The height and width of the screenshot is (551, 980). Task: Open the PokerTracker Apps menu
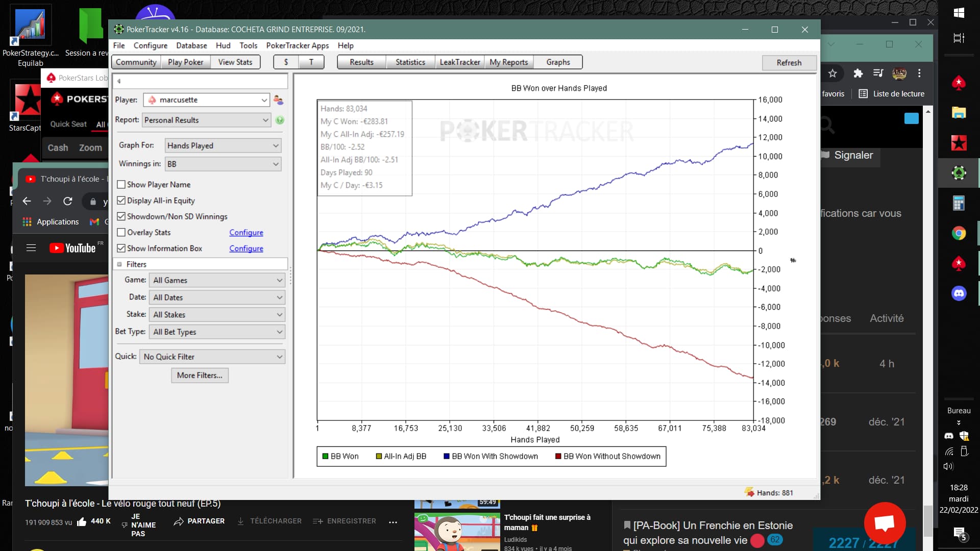click(298, 45)
